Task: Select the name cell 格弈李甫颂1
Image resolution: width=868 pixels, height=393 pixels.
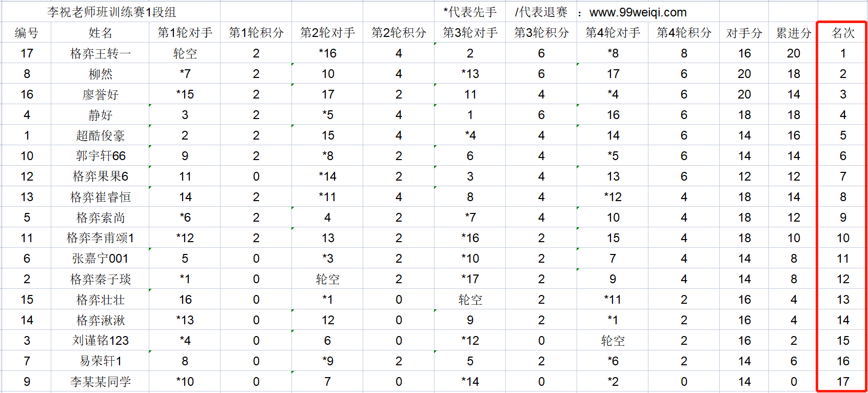Action: (x=101, y=238)
